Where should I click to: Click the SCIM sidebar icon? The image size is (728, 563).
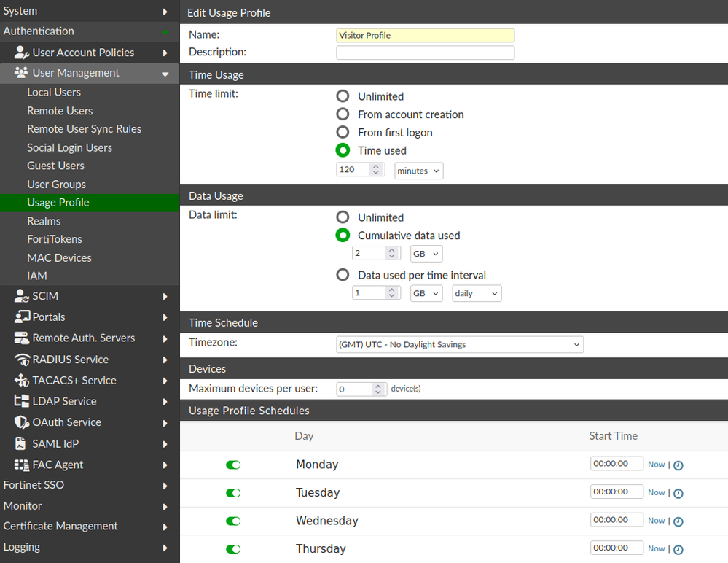coord(22,296)
